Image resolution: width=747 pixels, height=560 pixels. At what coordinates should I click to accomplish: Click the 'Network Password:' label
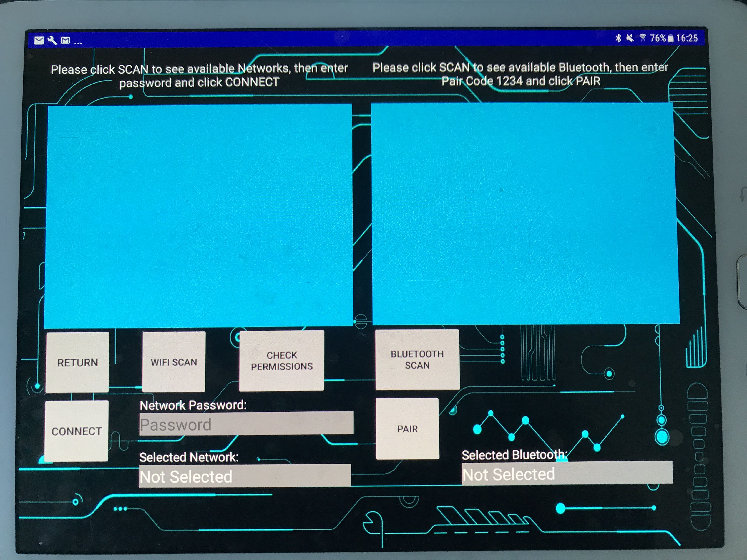pos(193,405)
